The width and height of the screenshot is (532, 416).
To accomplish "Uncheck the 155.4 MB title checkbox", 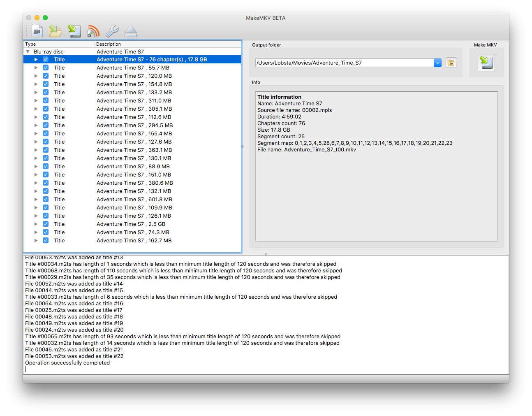I will (46, 134).
